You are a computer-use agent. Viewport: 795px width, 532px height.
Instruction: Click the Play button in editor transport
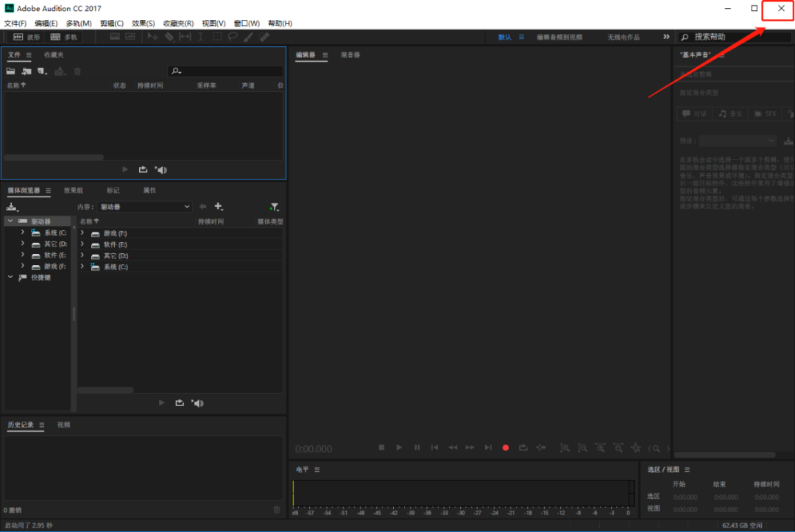coord(399,448)
